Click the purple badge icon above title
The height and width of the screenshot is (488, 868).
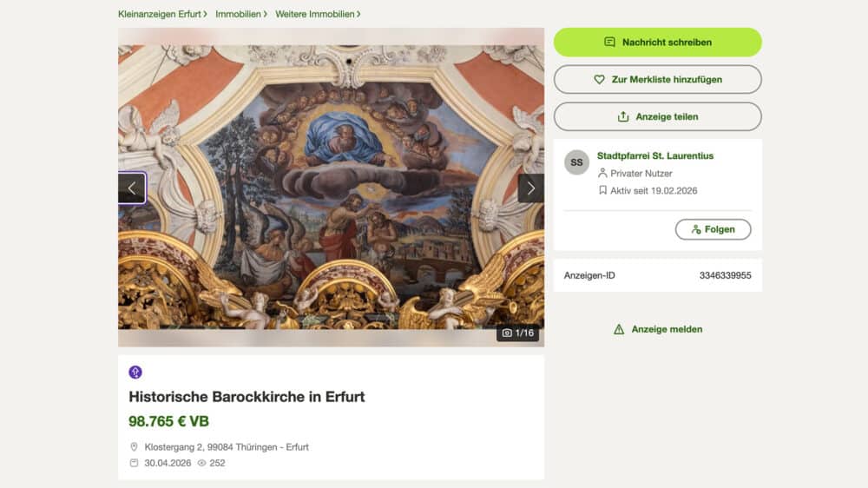tap(135, 373)
